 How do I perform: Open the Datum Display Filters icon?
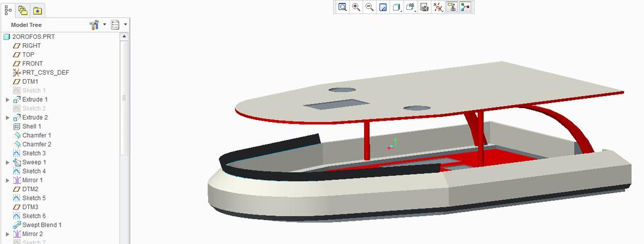pyautogui.click(x=438, y=7)
